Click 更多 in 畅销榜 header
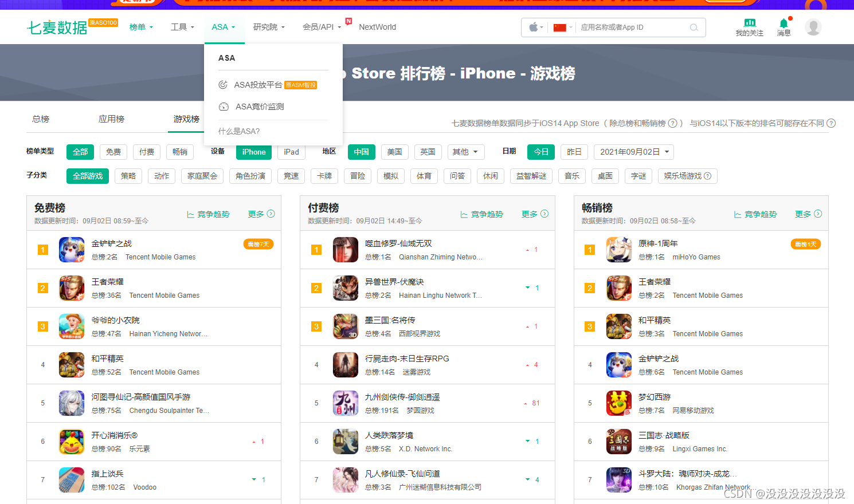This screenshot has width=854, height=504. tap(808, 214)
